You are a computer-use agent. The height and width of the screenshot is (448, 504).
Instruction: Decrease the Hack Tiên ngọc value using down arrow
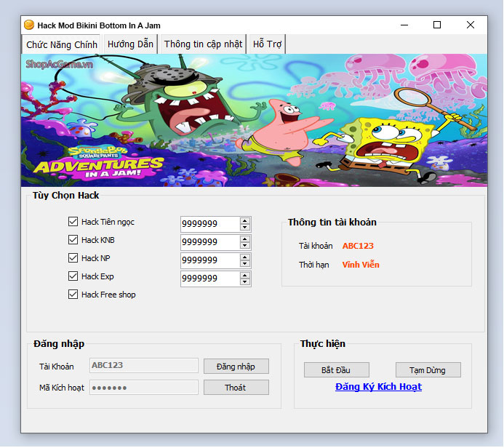[x=245, y=227]
